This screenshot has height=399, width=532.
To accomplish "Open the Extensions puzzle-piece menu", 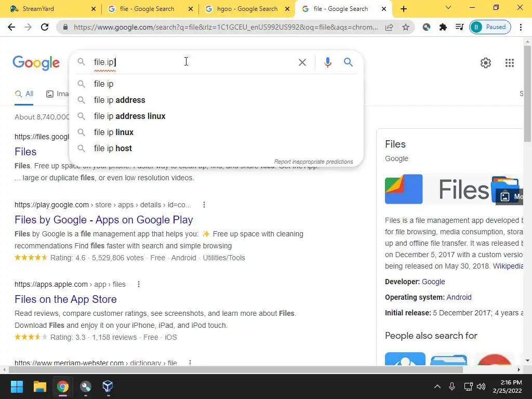I will pyautogui.click(x=443, y=27).
